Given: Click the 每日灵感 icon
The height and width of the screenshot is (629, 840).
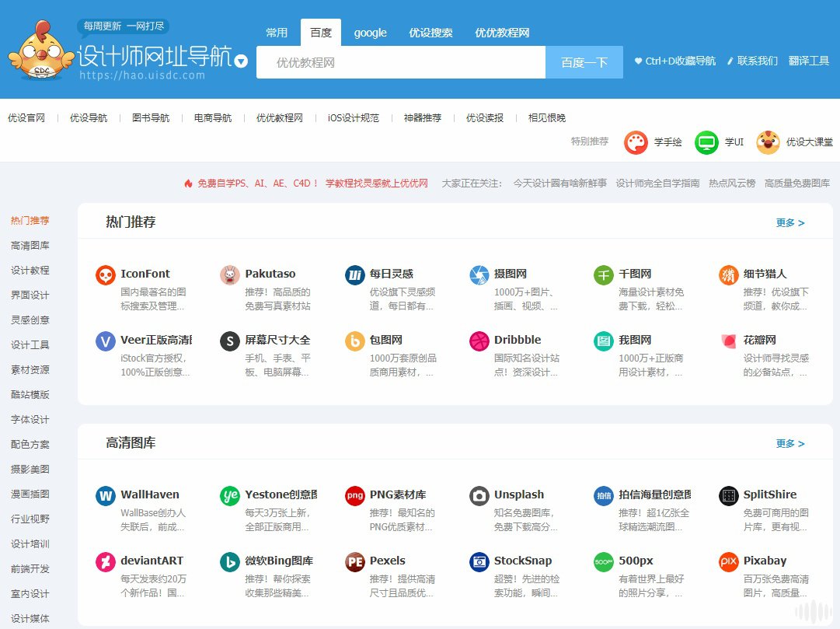Looking at the screenshot, I should (x=354, y=275).
